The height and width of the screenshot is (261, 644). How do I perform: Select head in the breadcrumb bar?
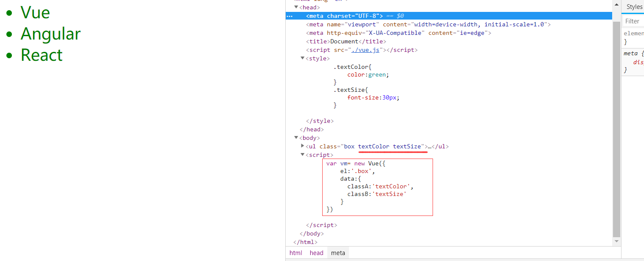pyautogui.click(x=316, y=253)
